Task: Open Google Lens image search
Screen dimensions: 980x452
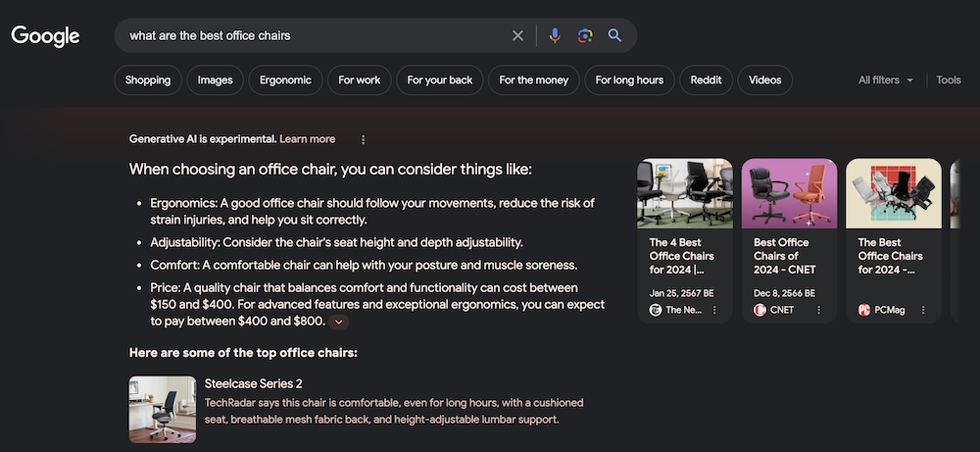Action: point(585,36)
